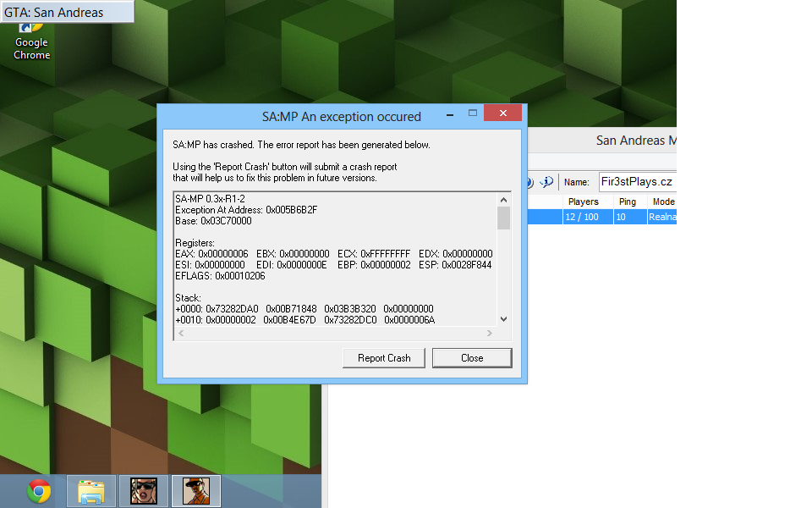Click the crash report scroll up arrow
Screen dimensions: 812x508
(x=503, y=200)
